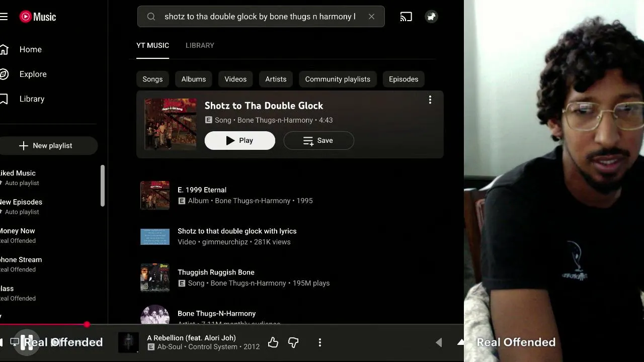Open Shotz to that double glock lyrics video thumbnail
The height and width of the screenshot is (362, 644).
[155, 236]
